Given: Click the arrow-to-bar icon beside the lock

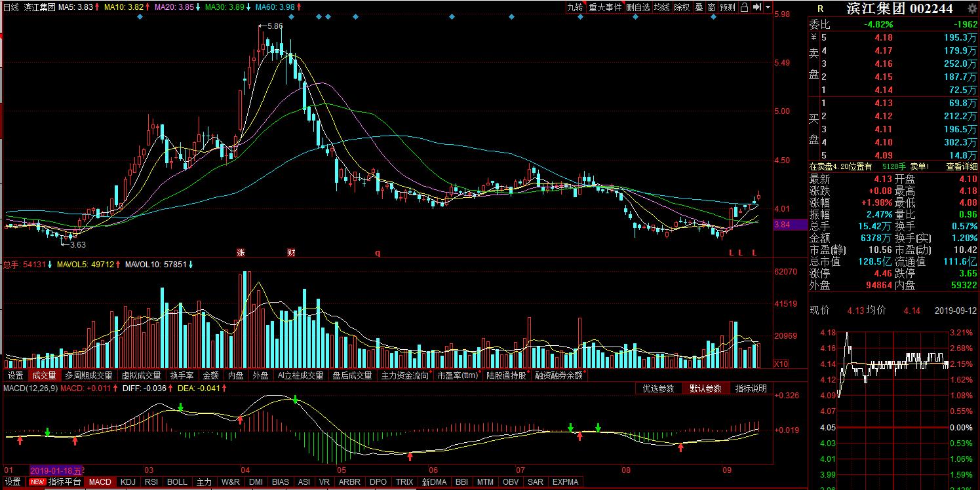Looking at the screenshot, I should tap(756, 7).
